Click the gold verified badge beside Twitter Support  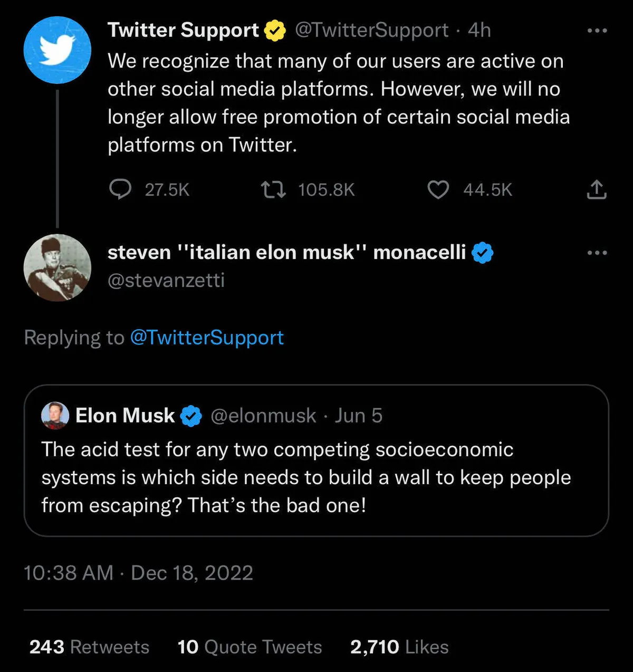coord(275,31)
